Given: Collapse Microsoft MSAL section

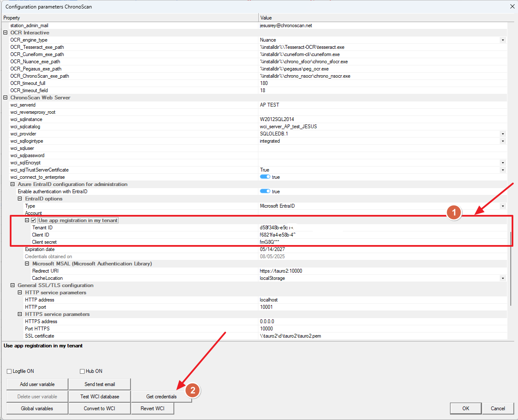Looking at the screenshot, I should [27, 264].
